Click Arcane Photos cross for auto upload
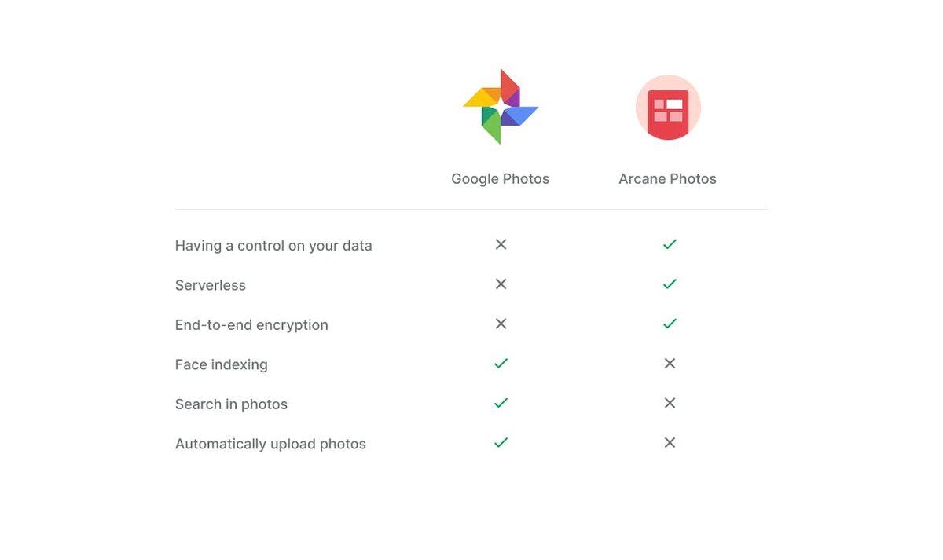943x560 pixels. coord(670,442)
